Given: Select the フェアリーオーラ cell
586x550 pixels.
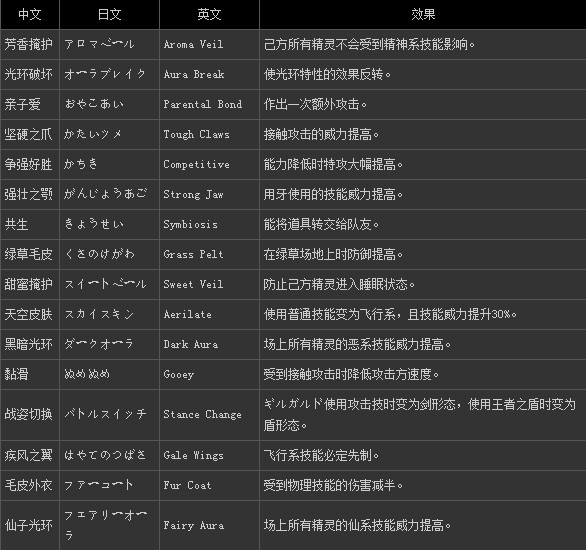Looking at the screenshot, I should (x=110, y=525).
